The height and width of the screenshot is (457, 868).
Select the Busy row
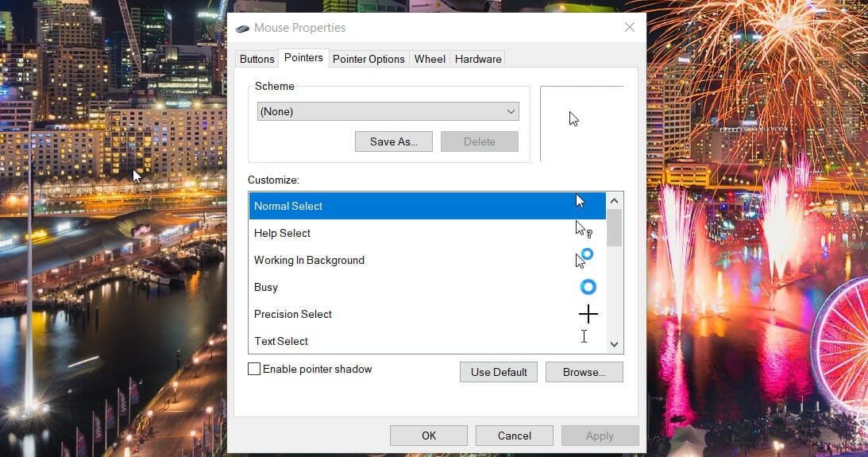coord(427,288)
